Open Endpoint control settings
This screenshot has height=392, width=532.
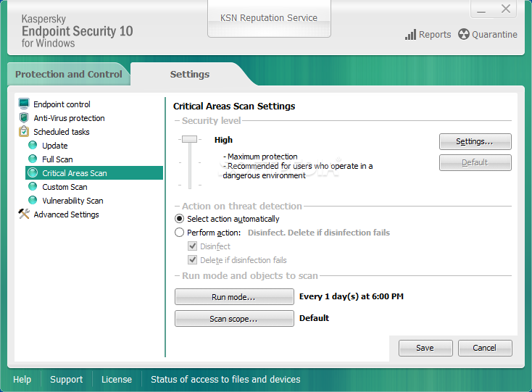click(x=62, y=104)
